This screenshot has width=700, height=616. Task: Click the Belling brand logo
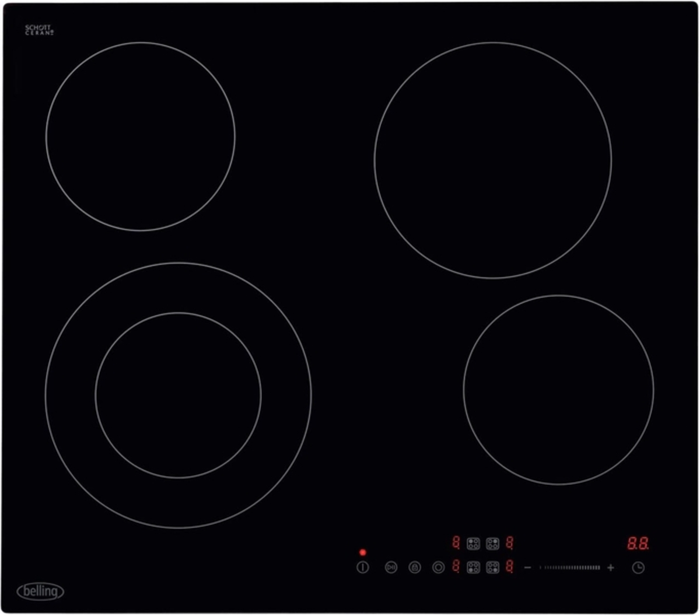41,591
